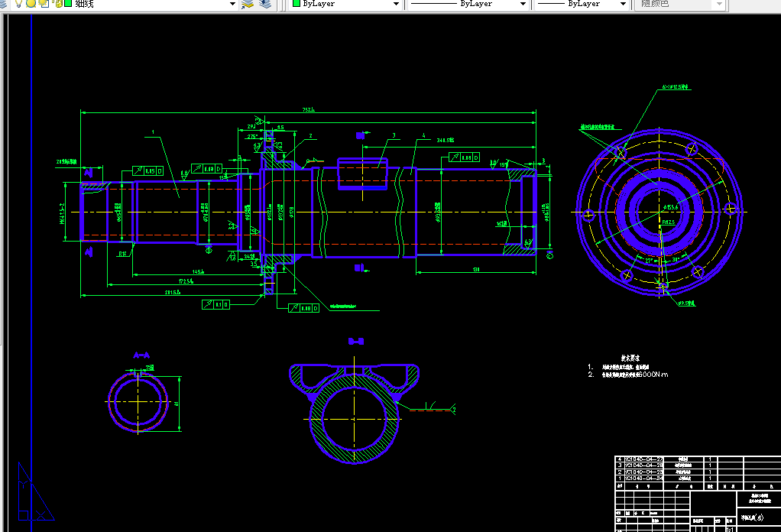This screenshot has height=532, width=781.
Task: Select parts list cell YC1040-04-27
Action: pyautogui.click(x=643, y=459)
